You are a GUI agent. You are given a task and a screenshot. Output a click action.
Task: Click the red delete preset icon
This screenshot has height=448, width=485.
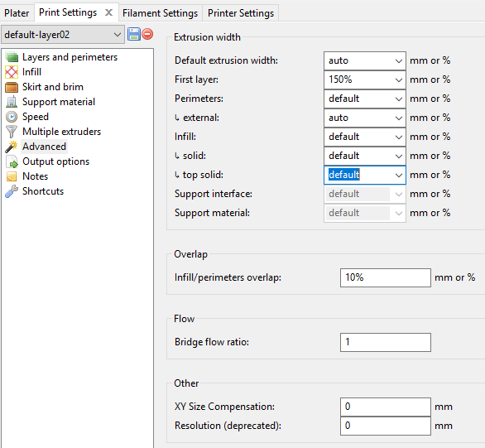(147, 34)
